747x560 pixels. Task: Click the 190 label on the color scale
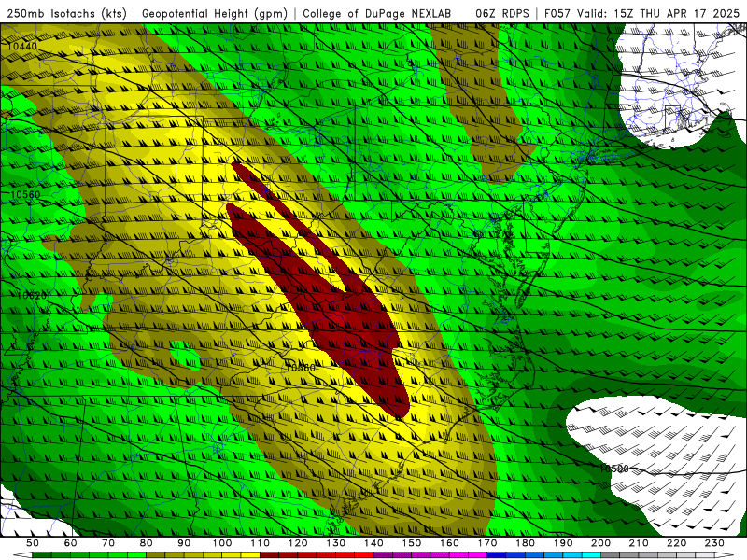tap(563, 543)
